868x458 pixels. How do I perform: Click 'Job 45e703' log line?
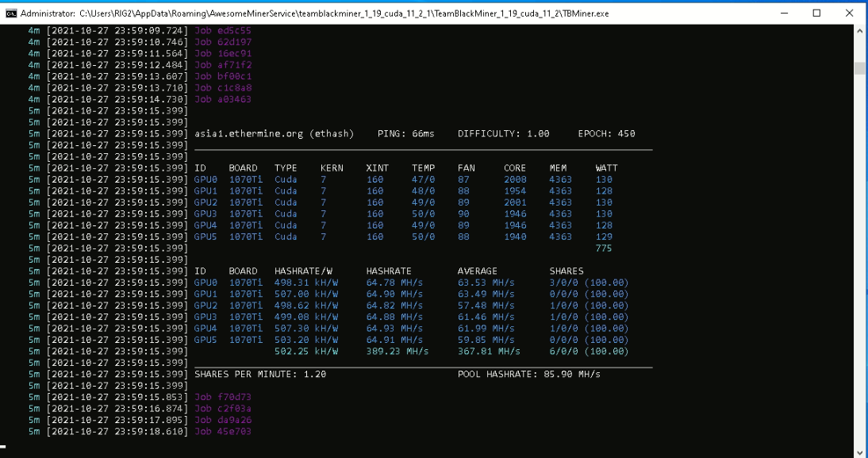(223, 432)
